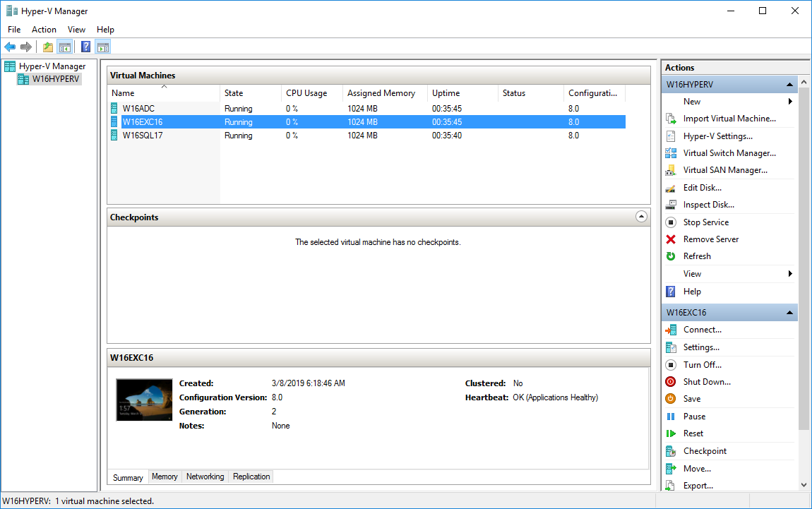The image size is (812, 509).
Task: Collapse the Checkpoints panel
Action: tap(641, 217)
